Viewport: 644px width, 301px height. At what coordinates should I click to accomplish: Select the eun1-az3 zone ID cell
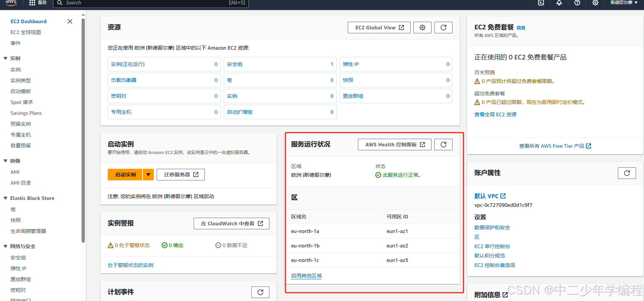click(397, 260)
